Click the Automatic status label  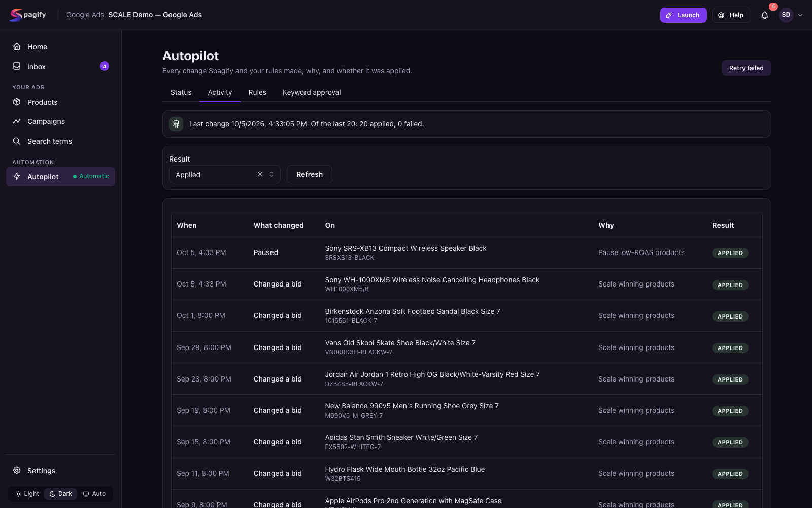(x=91, y=176)
